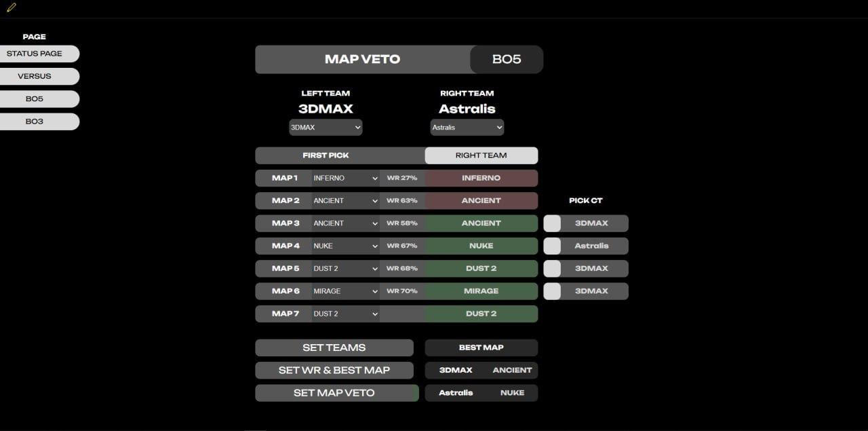
Task: Open MAP 4 Nuke map dropdown
Action: click(345, 246)
